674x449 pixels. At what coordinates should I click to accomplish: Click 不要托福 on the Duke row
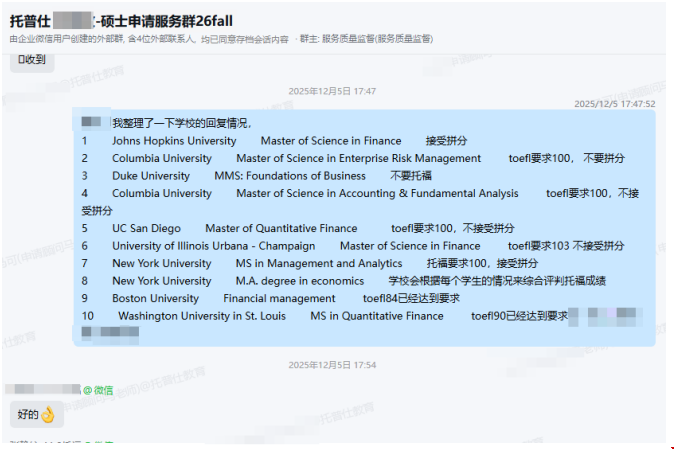coord(411,176)
